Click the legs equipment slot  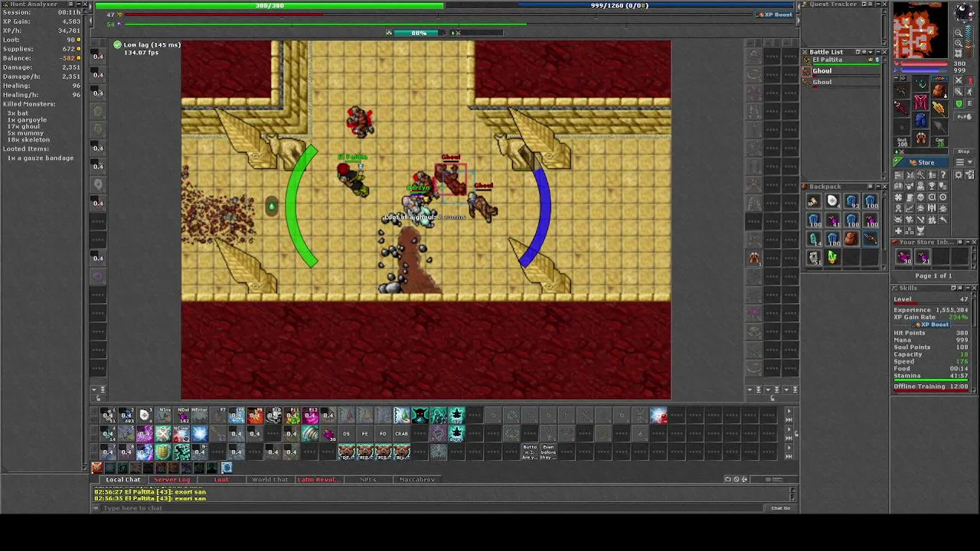point(921,120)
